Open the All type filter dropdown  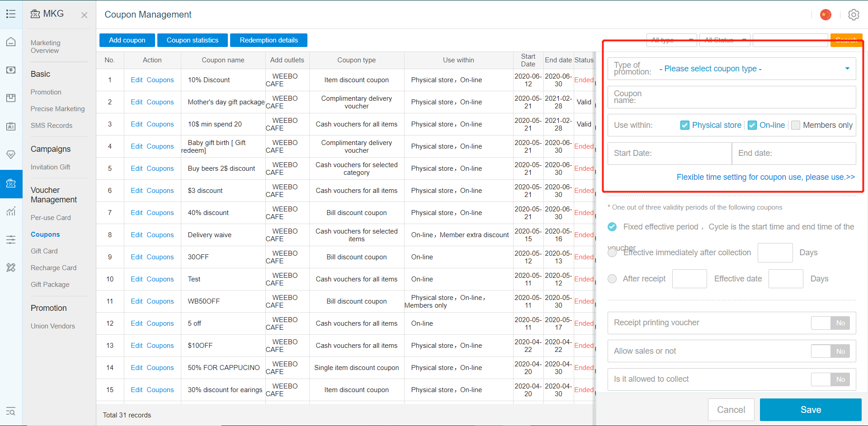(x=672, y=40)
